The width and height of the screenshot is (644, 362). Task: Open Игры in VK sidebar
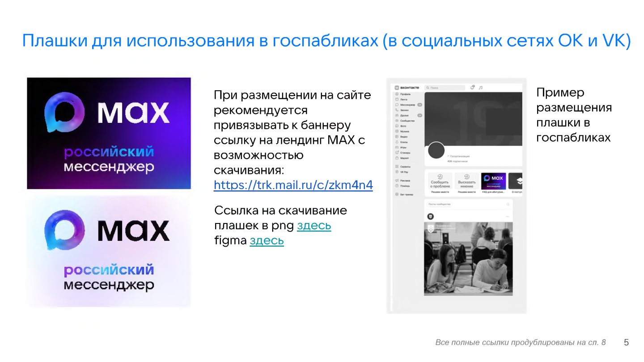pos(401,147)
